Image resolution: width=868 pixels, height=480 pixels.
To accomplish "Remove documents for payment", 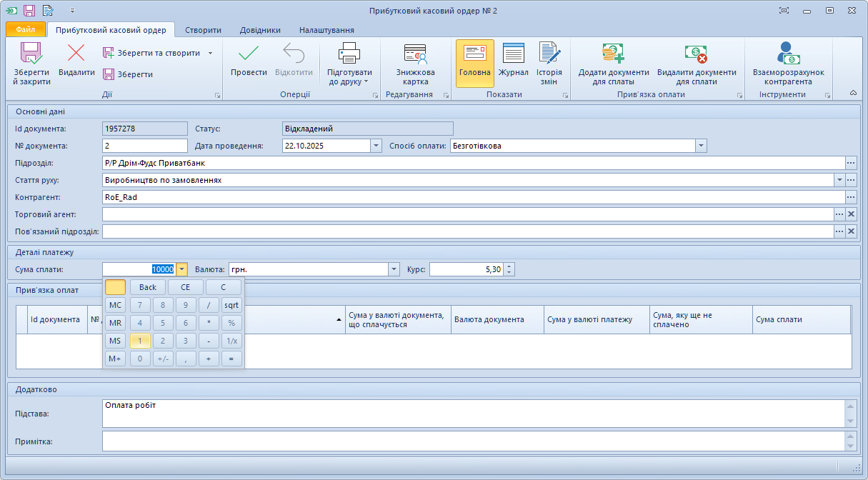I will (x=696, y=54).
